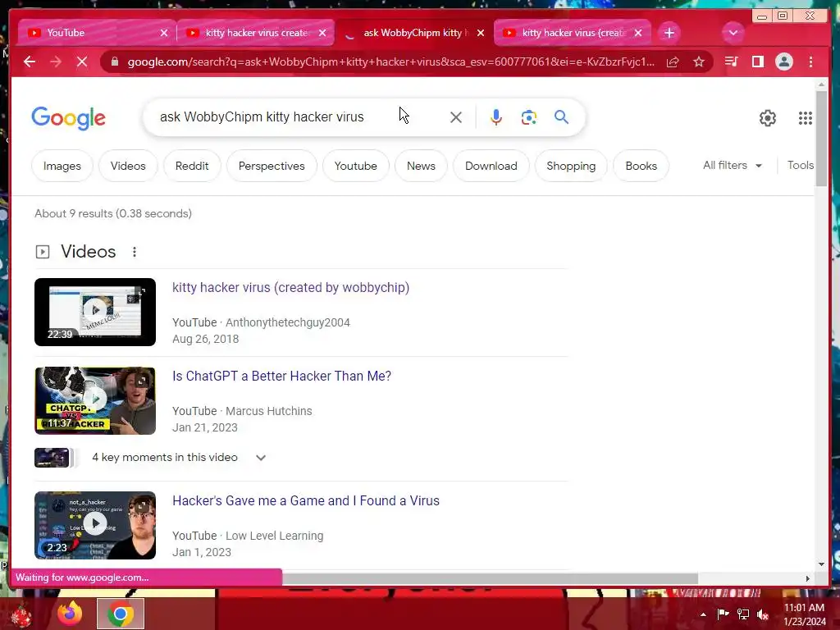Click the key moments preview thumbnail
Viewport: 840px width, 630px height.
point(52,458)
